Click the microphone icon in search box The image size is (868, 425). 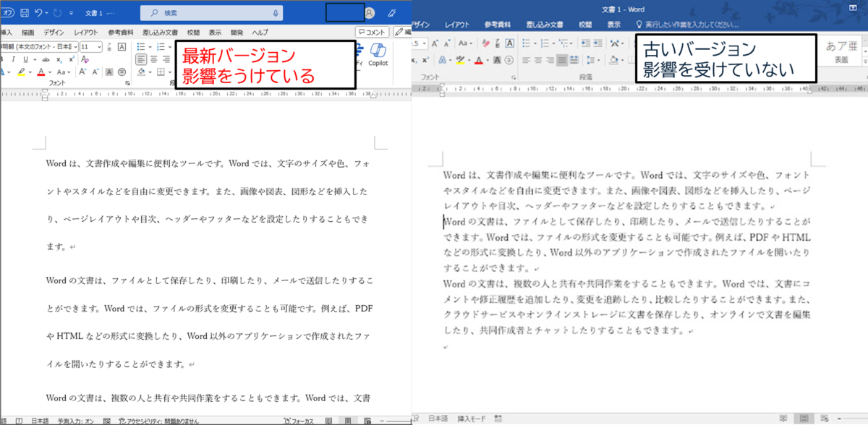pyautogui.click(x=276, y=13)
